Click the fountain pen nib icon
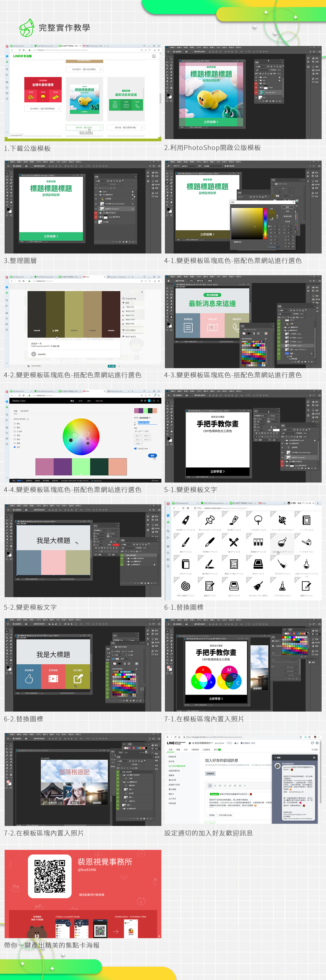This screenshot has height=980, width=326. coord(210,542)
